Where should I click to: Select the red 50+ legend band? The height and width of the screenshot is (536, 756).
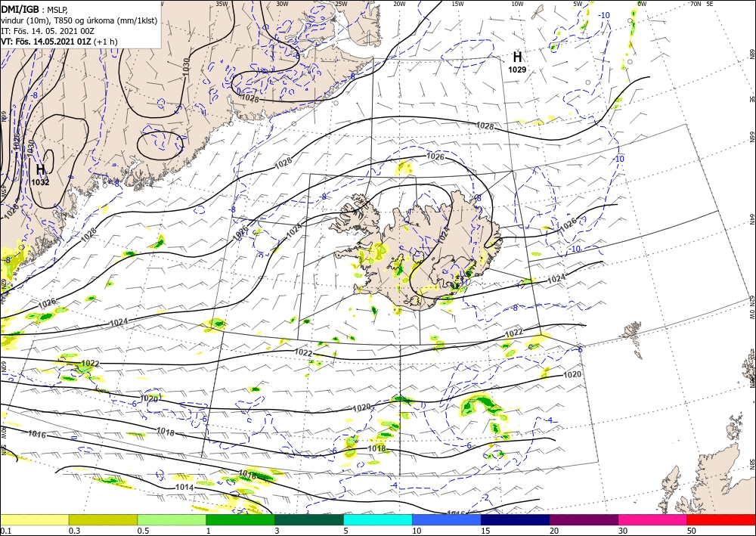[721, 519]
